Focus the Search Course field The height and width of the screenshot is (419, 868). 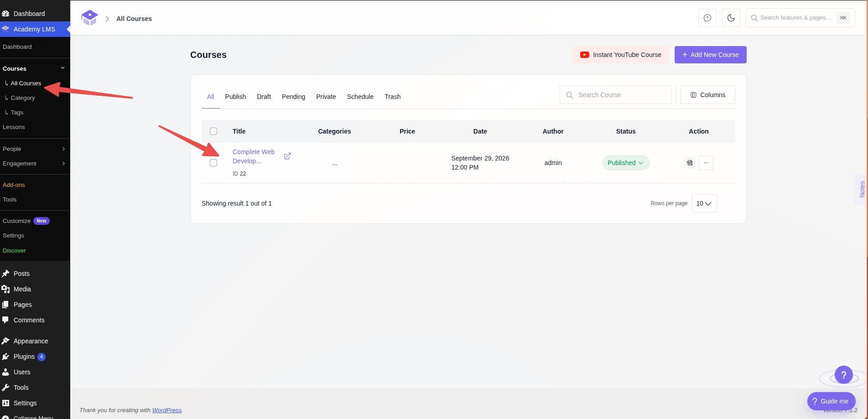(615, 95)
